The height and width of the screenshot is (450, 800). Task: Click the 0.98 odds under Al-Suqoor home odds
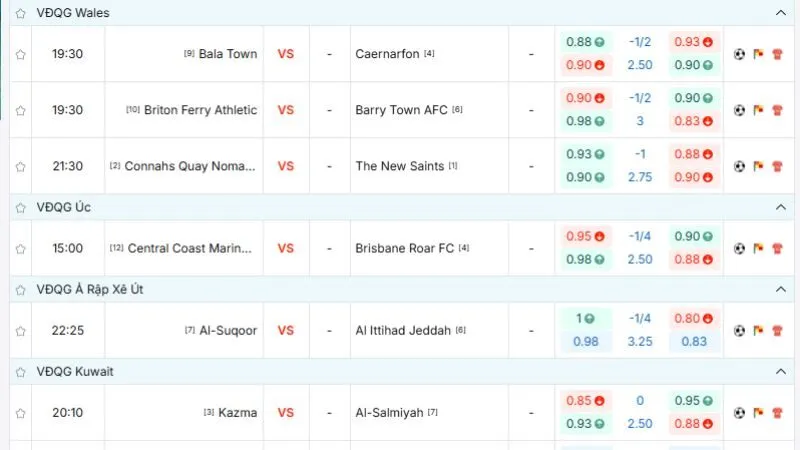click(x=585, y=341)
